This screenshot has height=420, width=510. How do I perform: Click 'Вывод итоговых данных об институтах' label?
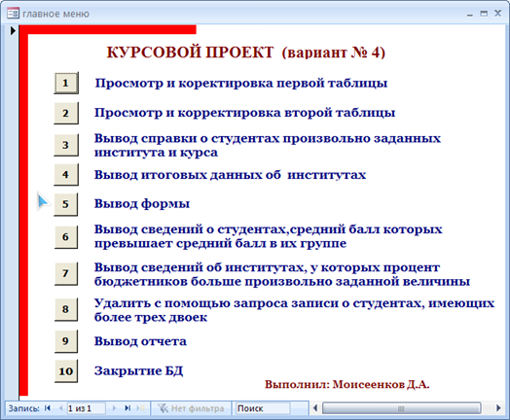pos(230,175)
